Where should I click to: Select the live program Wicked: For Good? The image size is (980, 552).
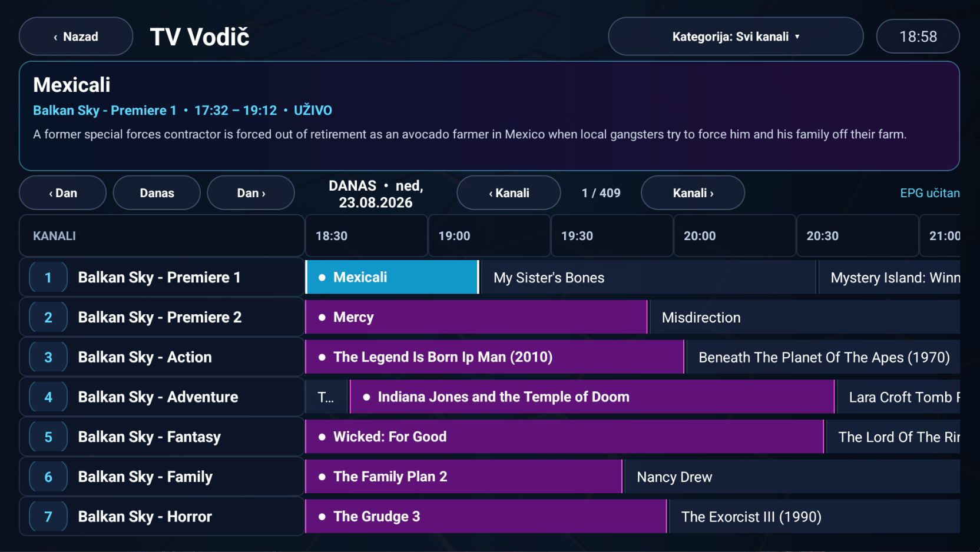coord(564,437)
